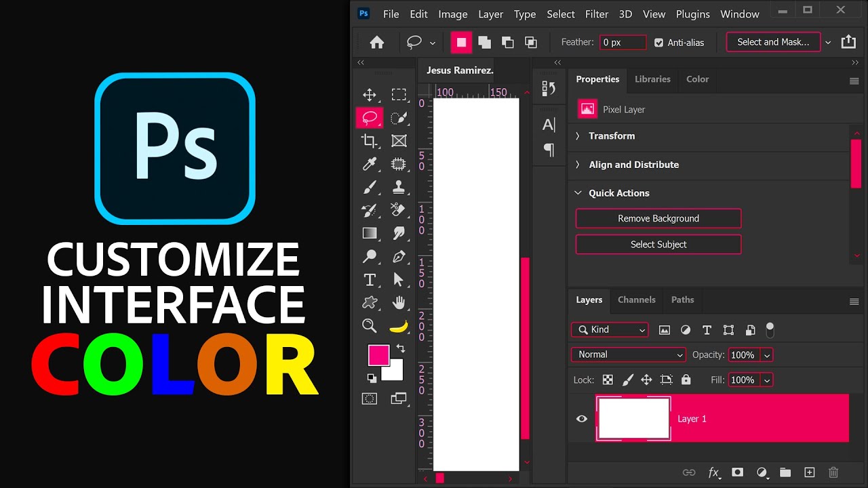
Task: Add a layer mask
Action: click(737, 472)
